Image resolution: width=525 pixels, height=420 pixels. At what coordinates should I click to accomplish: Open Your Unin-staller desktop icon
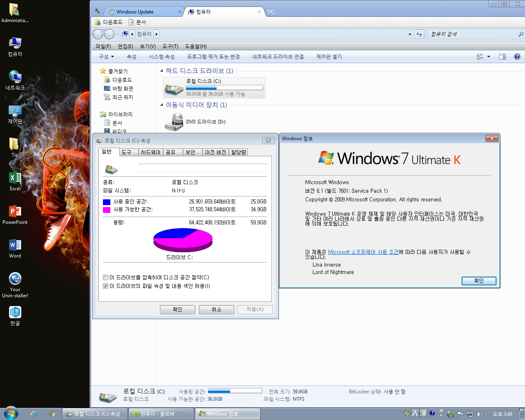15,285
